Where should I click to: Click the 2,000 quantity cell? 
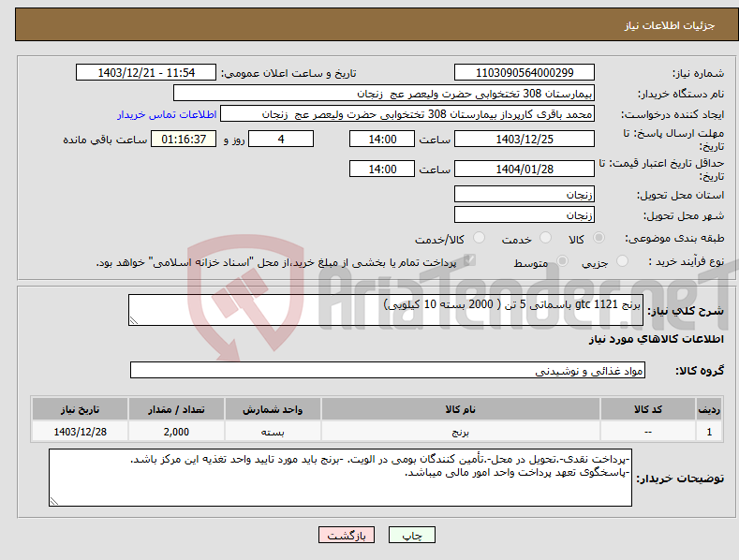pyautogui.click(x=176, y=432)
